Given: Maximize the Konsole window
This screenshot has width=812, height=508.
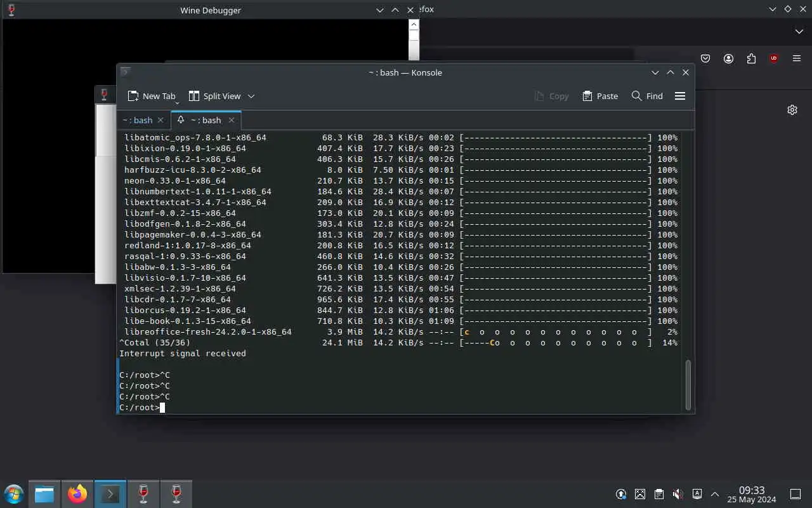Looking at the screenshot, I should tap(671, 72).
